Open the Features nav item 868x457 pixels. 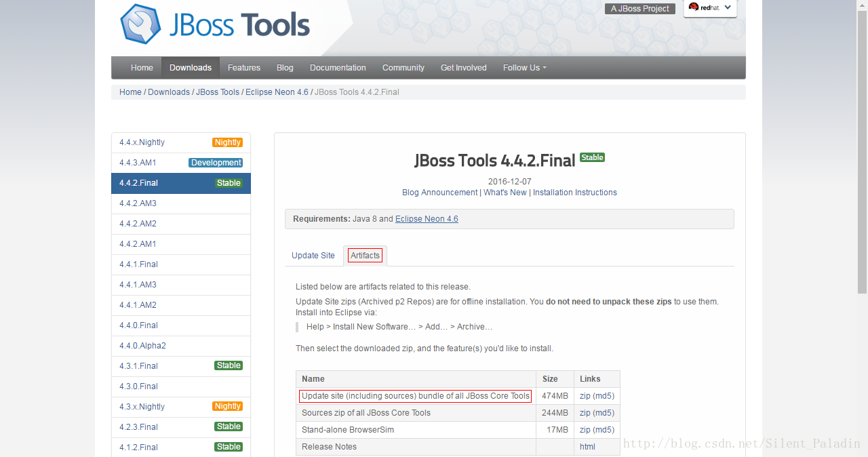[244, 68]
